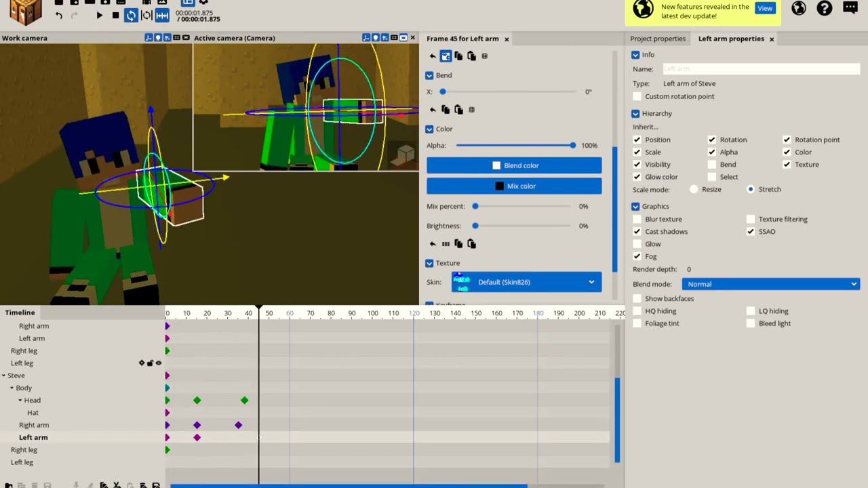Click the Mine-imator crafting table logo

[25, 11]
